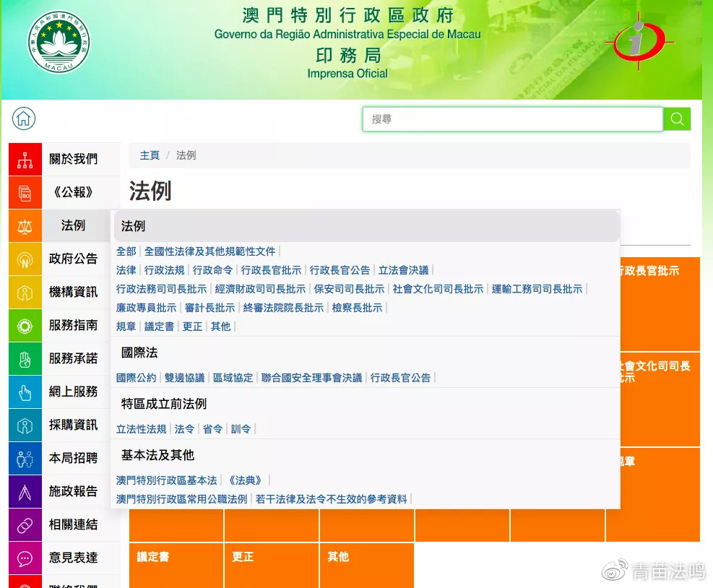Click the Macau government emblem logo

pyautogui.click(x=59, y=42)
